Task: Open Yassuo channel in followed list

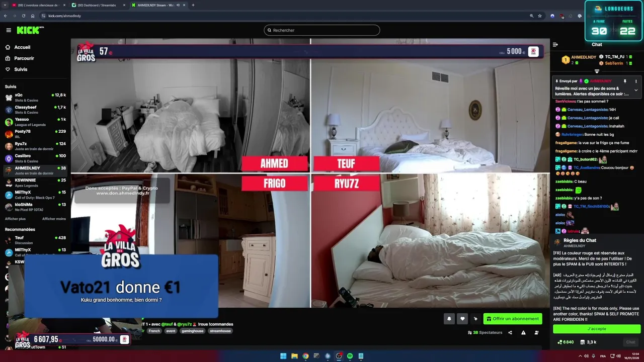Action: tap(35, 122)
